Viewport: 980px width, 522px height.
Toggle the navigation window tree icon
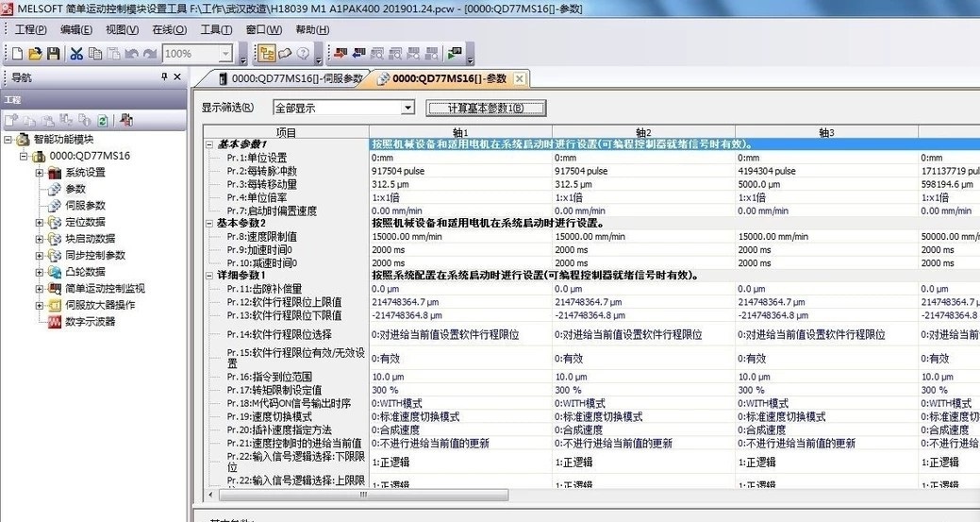coord(267,54)
